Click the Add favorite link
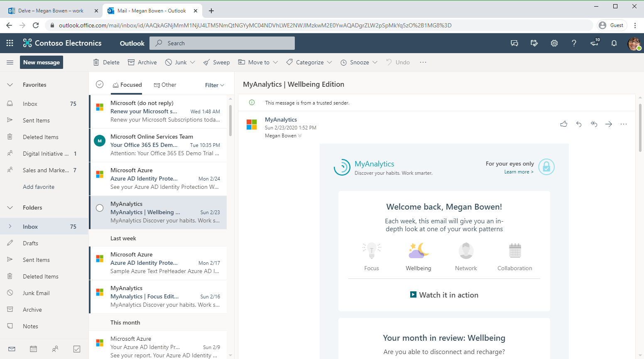 pyautogui.click(x=39, y=187)
